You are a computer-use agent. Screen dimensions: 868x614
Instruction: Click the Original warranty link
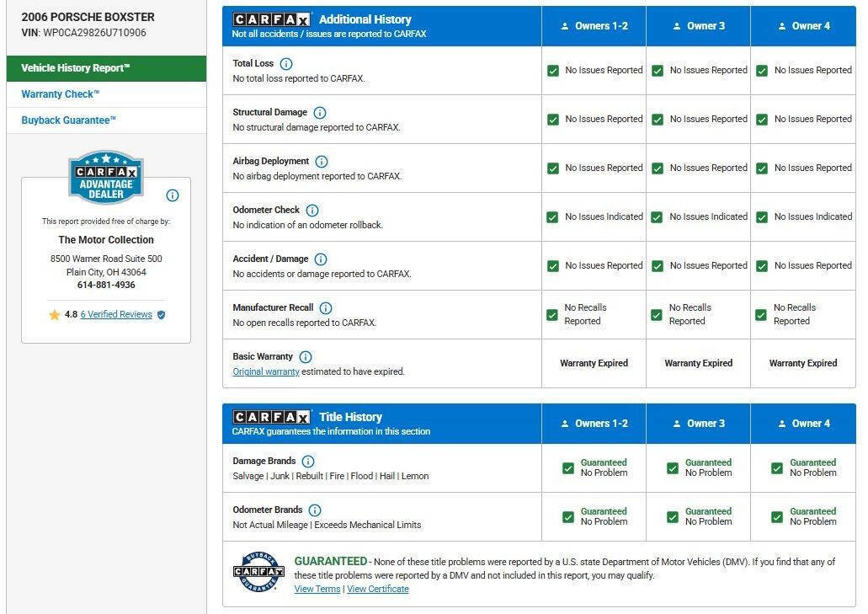266,371
